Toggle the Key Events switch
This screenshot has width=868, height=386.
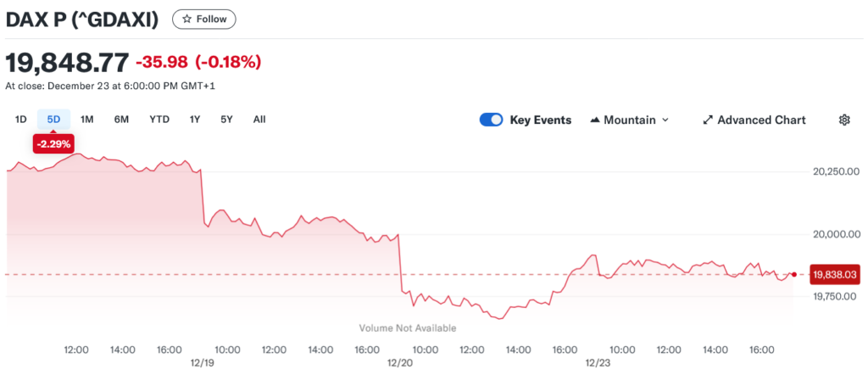point(491,120)
